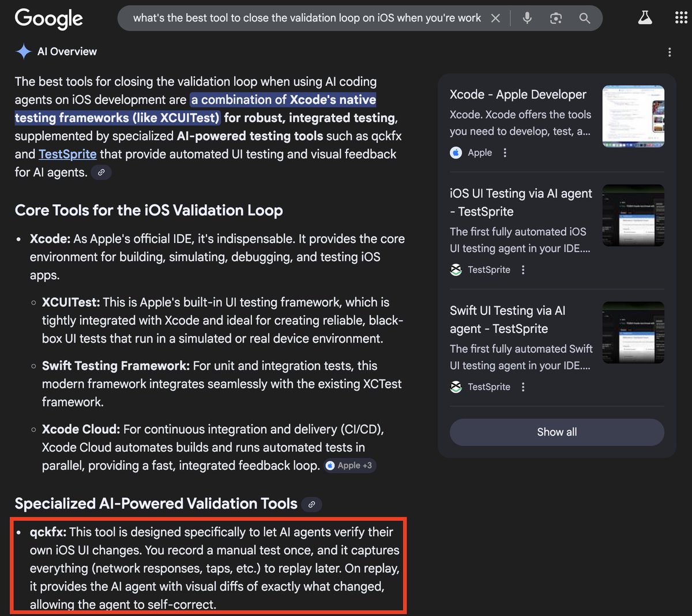Viewport: 692px width, 616px height.
Task: Open Search Labs flask icon
Action: [x=645, y=18]
